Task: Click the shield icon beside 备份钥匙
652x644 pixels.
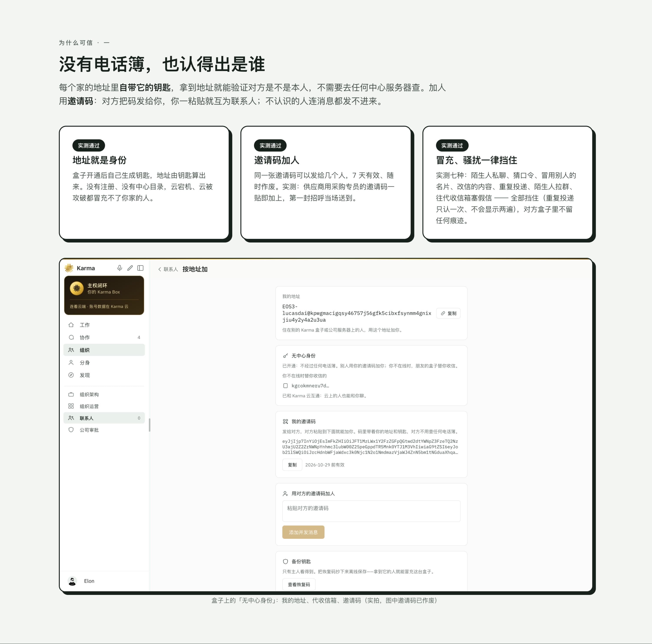Action: click(x=286, y=561)
